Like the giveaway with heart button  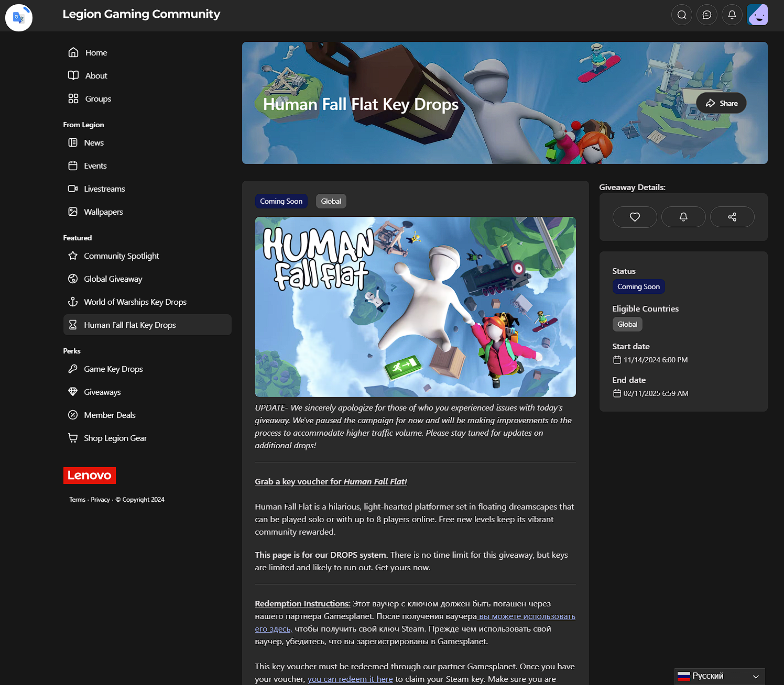[x=635, y=217]
